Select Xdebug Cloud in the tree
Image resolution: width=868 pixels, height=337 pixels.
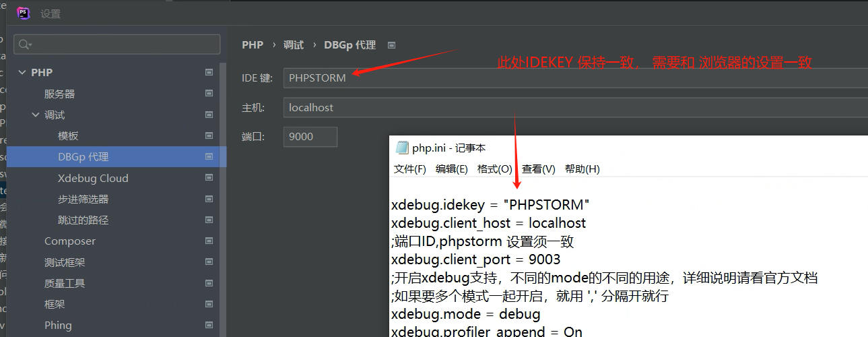(93, 178)
